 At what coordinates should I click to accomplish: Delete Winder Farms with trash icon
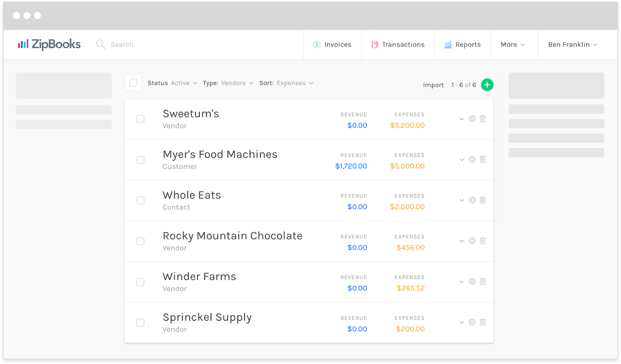483,282
